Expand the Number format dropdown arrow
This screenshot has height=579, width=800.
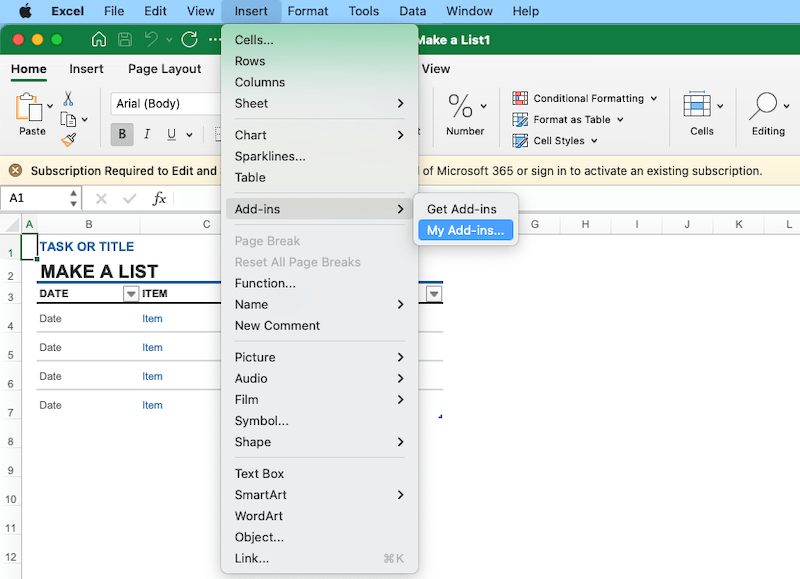484,106
